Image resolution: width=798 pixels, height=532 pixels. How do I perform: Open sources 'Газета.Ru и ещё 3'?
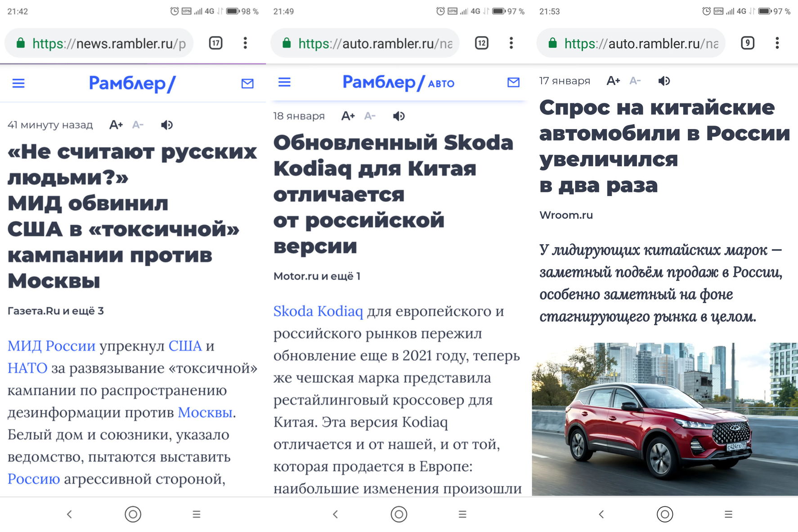[x=56, y=311]
